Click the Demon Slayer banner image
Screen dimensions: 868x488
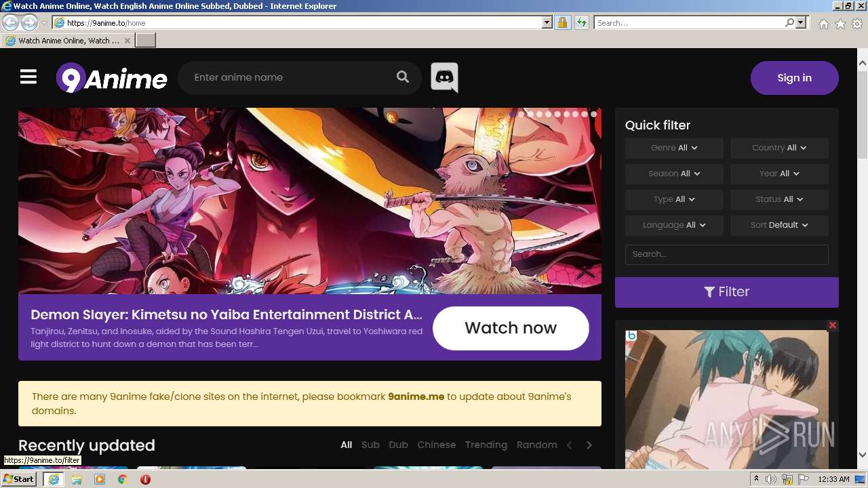(x=310, y=201)
